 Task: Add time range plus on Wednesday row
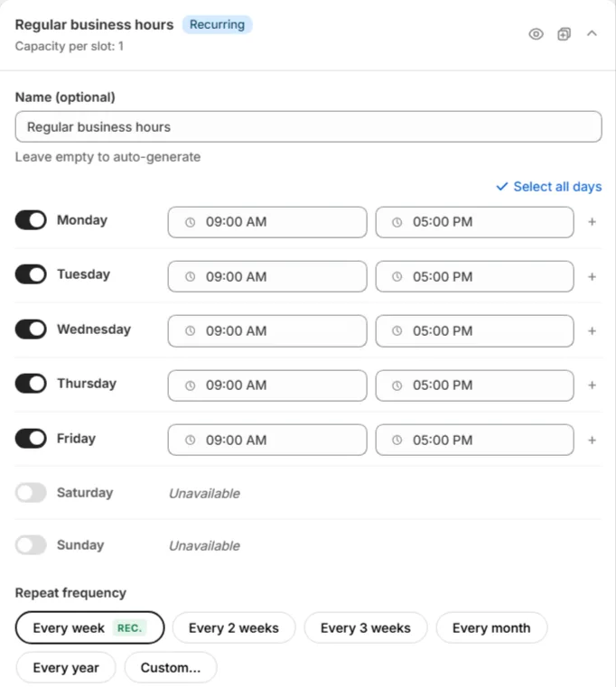pyautogui.click(x=592, y=330)
